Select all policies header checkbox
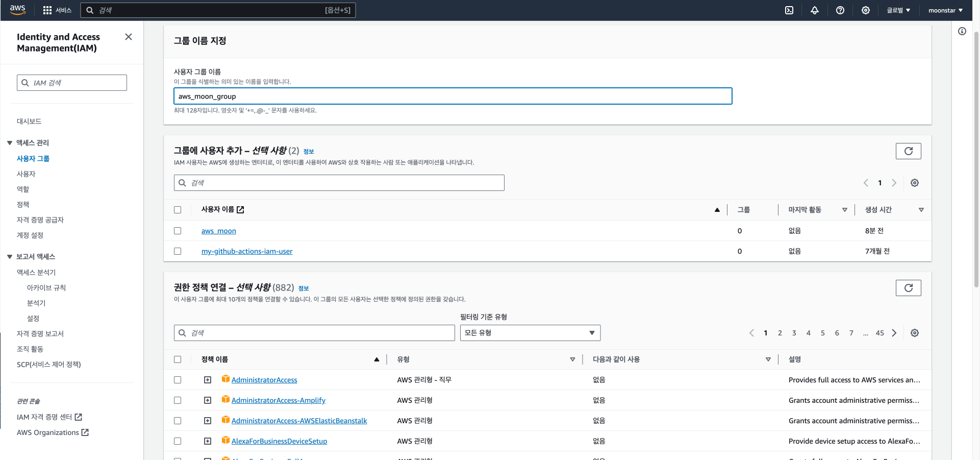This screenshot has height=460, width=980. coord(178,359)
